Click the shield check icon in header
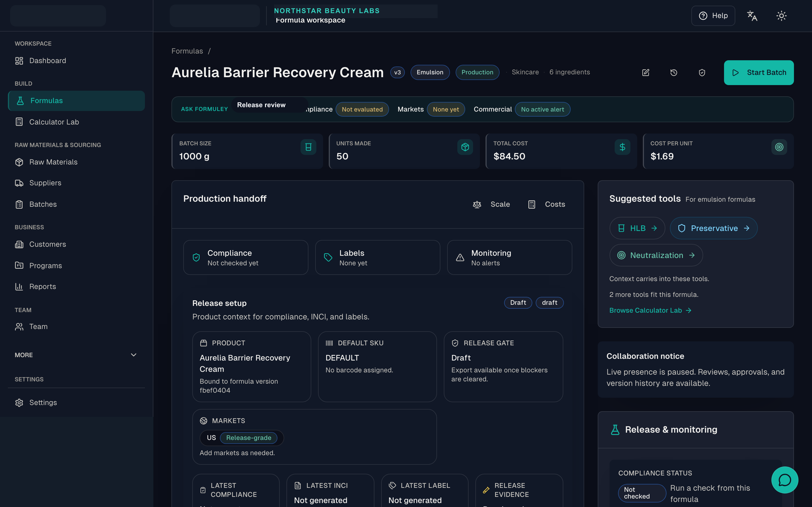Image resolution: width=812 pixels, height=507 pixels. click(x=702, y=72)
